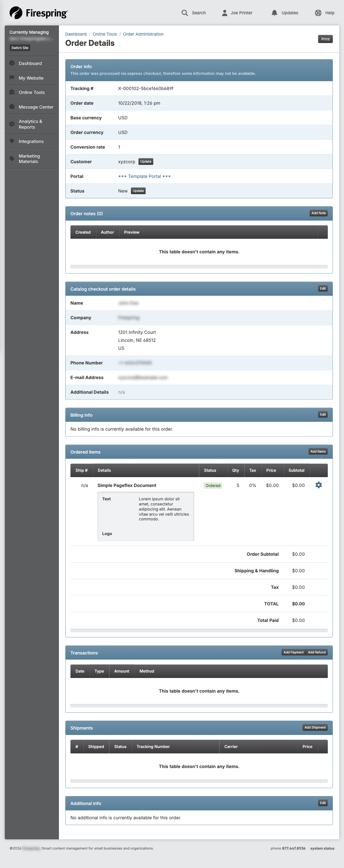Image resolution: width=344 pixels, height=868 pixels.
Task: Open Message Center in the sidebar
Action: [x=32, y=107]
